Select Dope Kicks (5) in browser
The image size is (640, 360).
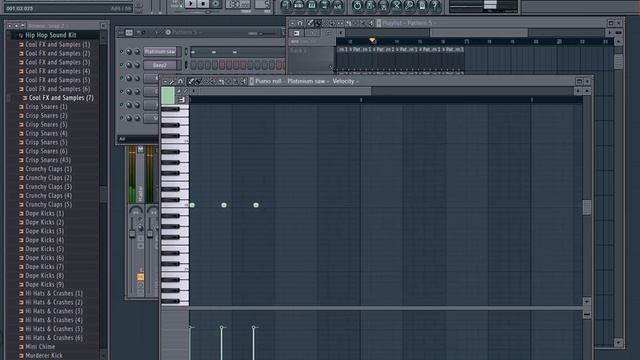pos(44,249)
